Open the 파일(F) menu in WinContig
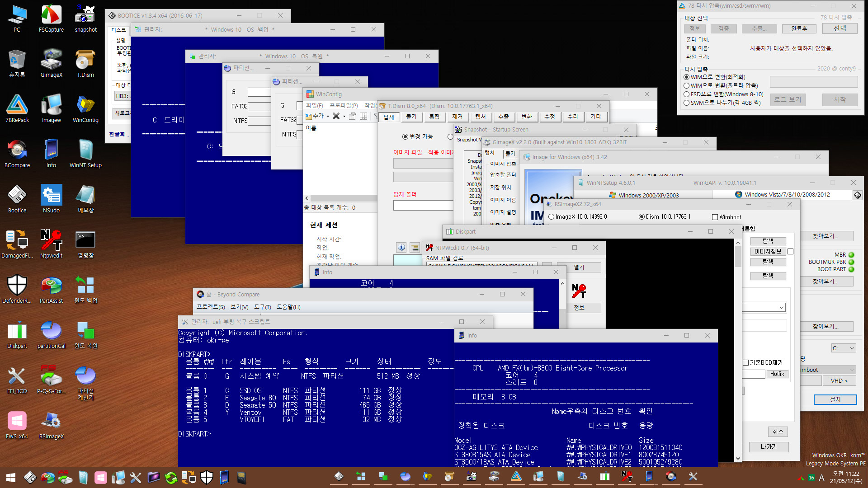The height and width of the screenshot is (488, 868). 314,105
